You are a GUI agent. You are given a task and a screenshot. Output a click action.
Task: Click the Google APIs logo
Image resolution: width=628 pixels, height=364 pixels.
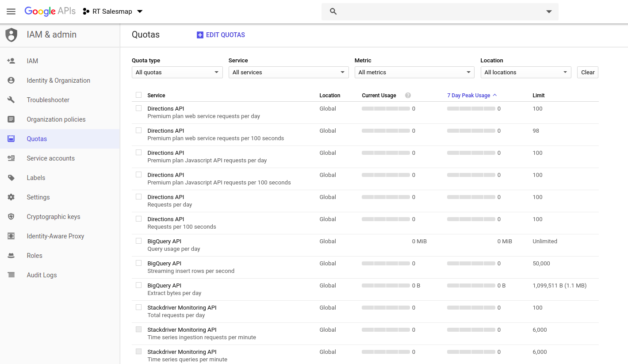[x=50, y=11]
